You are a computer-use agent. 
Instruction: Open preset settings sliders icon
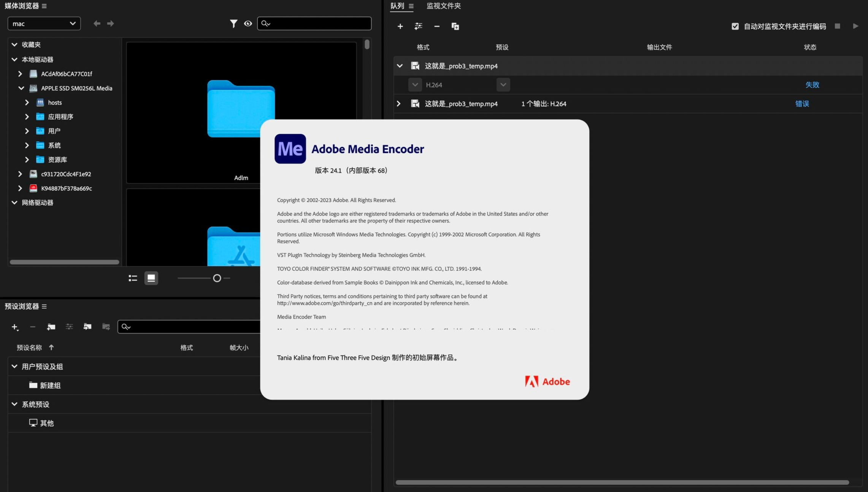69,327
